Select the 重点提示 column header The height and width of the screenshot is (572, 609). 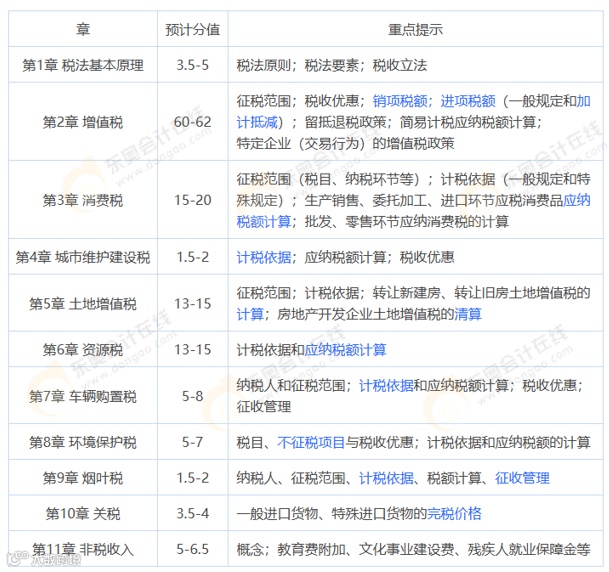click(416, 29)
